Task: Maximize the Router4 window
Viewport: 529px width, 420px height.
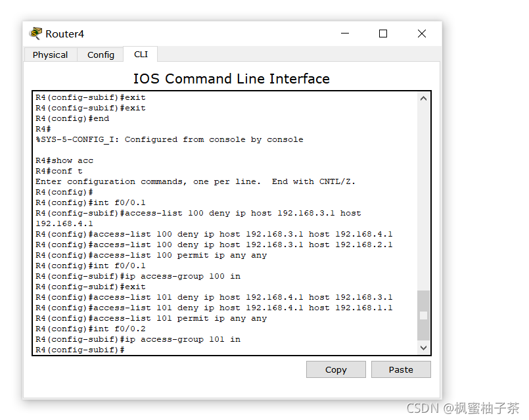Action: tap(383, 34)
